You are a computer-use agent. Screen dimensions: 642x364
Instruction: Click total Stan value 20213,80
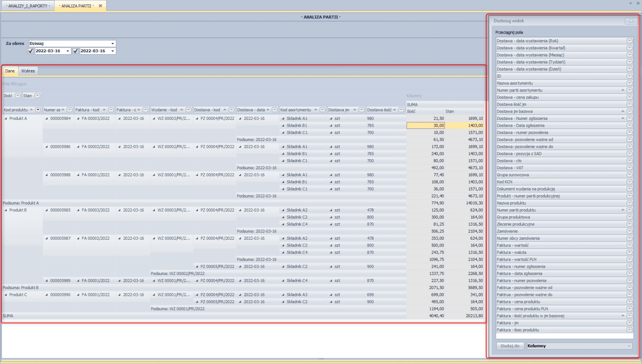point(474,316)
